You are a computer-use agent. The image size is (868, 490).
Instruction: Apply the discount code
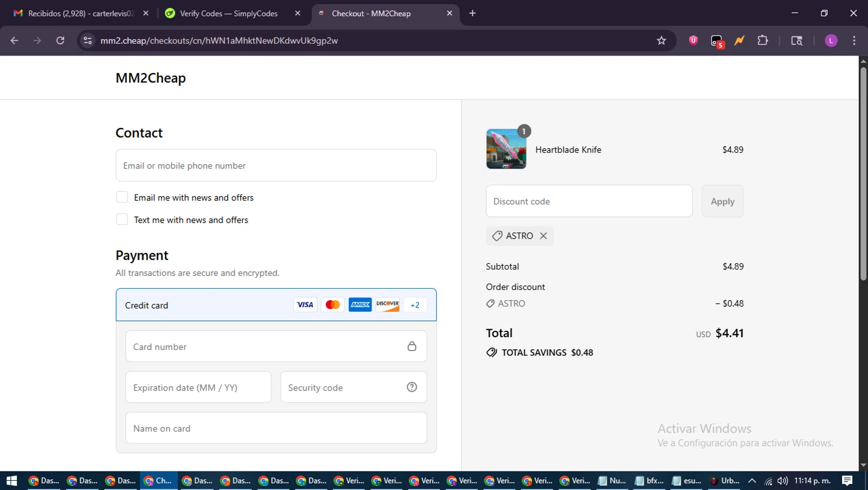point(722,201)
